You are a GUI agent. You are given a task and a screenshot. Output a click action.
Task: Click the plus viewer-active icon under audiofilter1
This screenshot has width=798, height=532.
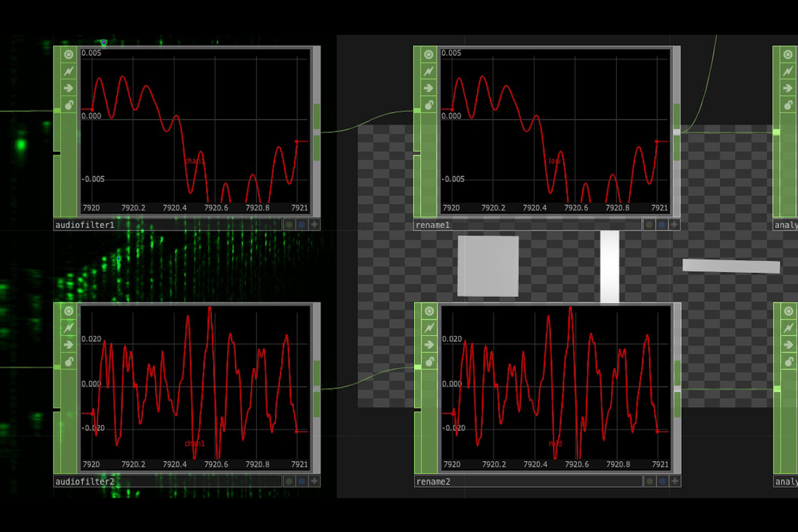point(314,224)
